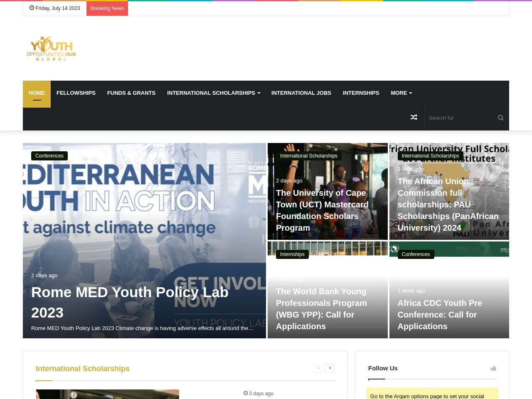
Task: Click Conferences tag on Africa CDC article
Action: pos(416,254)
